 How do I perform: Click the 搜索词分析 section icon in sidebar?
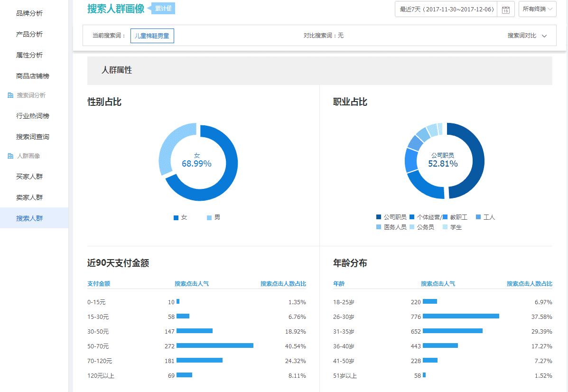10,95
